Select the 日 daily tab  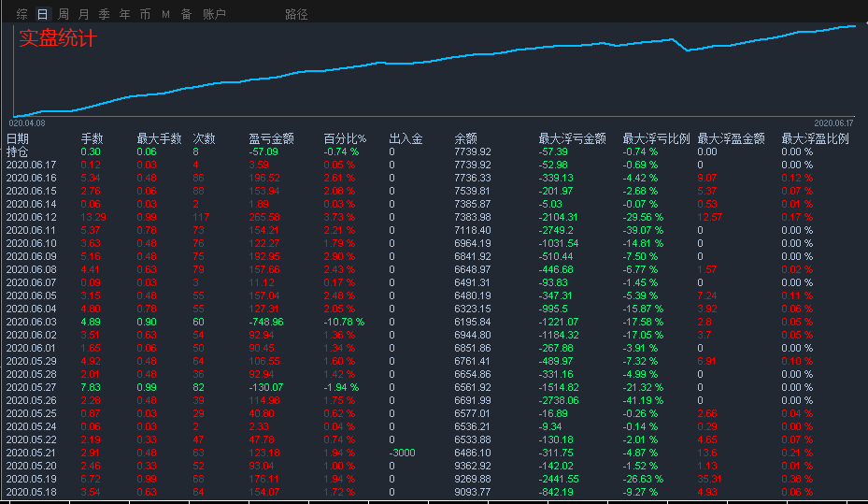pyautogui.click(x=42, y=14)
